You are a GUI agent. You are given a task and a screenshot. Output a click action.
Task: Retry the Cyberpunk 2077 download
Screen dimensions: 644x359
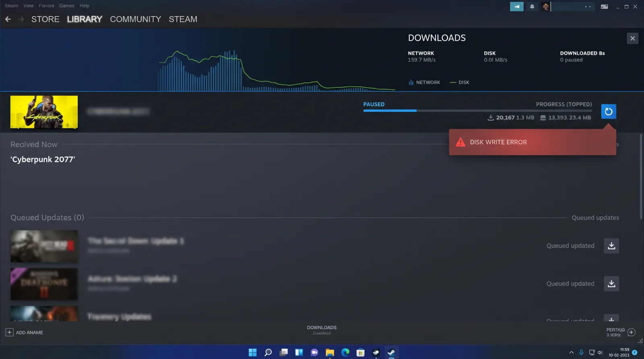[609, 111]
